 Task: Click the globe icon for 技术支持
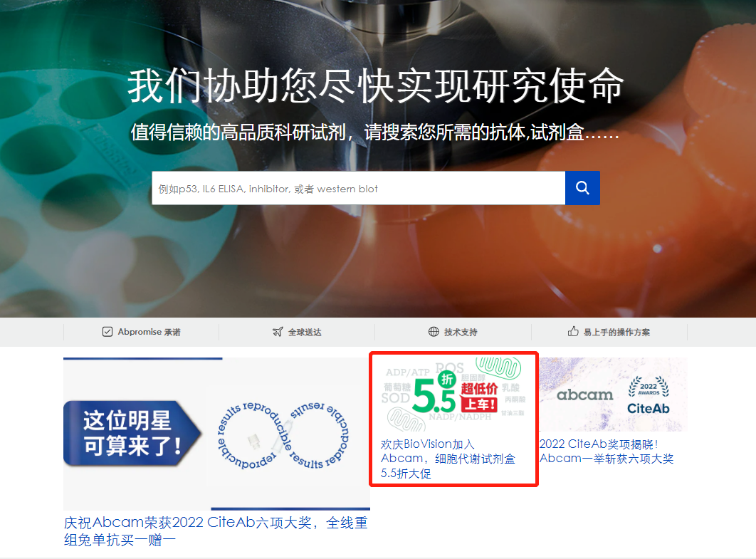(x=434, y=332)
